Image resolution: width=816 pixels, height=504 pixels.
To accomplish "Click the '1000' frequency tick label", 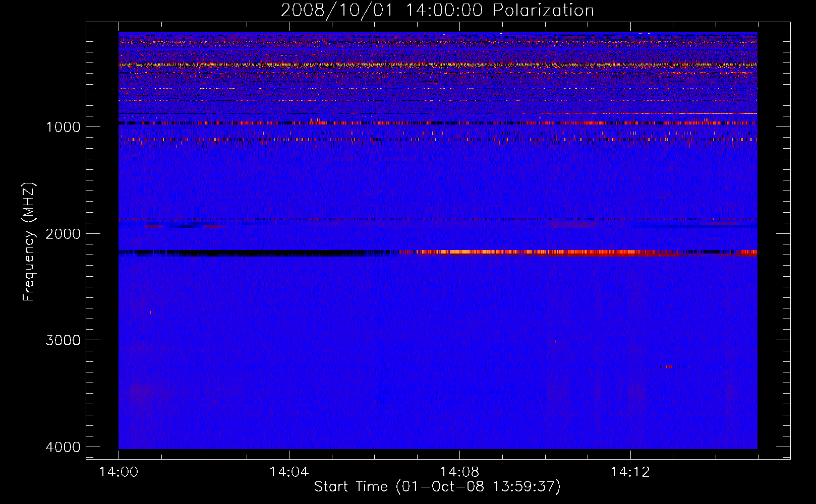I will click(63, 127).
